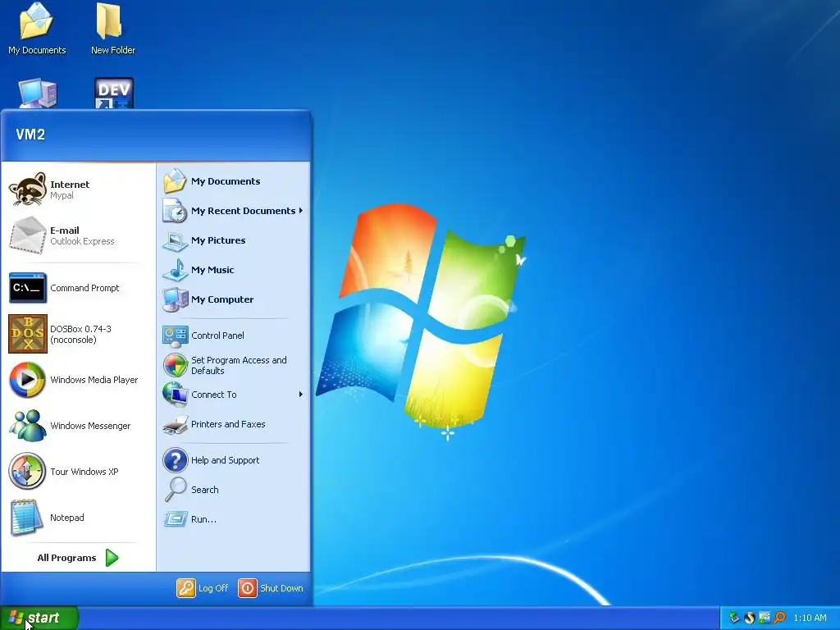The width and height of the screenshot is (840, 630).
Task: Choose Help and Support menu label
Action: (225, 460)
